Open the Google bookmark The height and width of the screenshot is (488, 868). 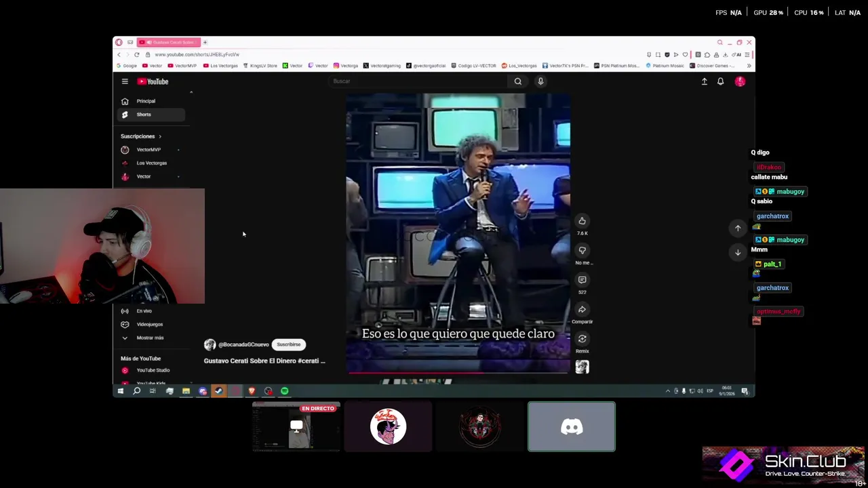pos(127,66)
